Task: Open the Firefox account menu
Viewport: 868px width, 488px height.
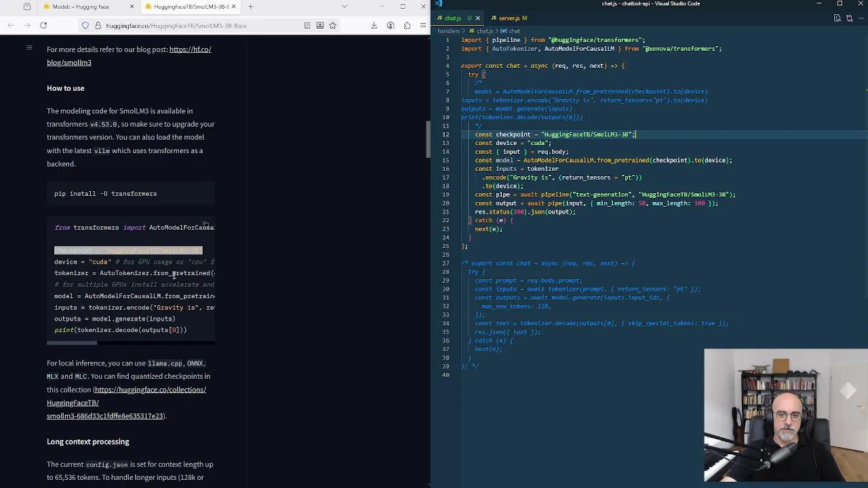Action: 391,26
